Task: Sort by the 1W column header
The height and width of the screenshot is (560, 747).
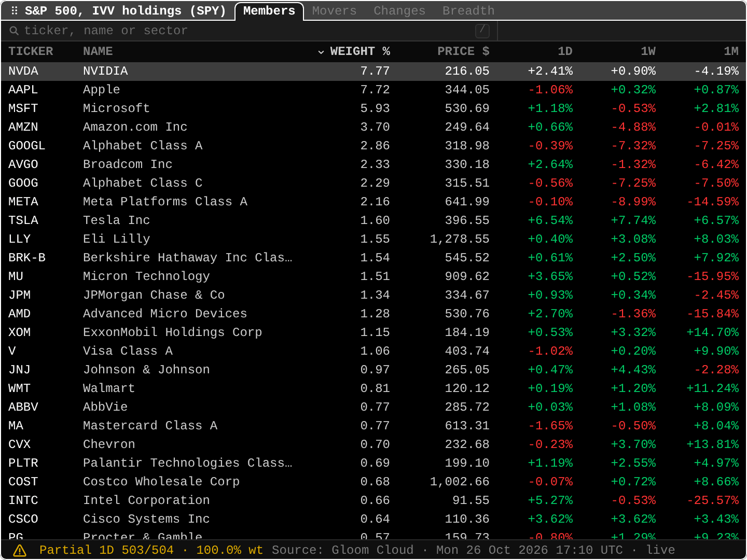Action: tap(648, 51)
